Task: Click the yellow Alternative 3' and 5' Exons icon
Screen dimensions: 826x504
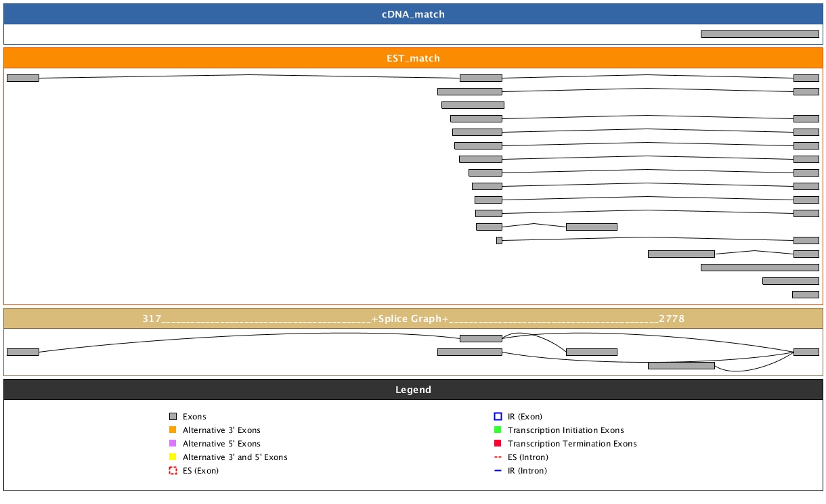Action: click(x=173, y=457)
